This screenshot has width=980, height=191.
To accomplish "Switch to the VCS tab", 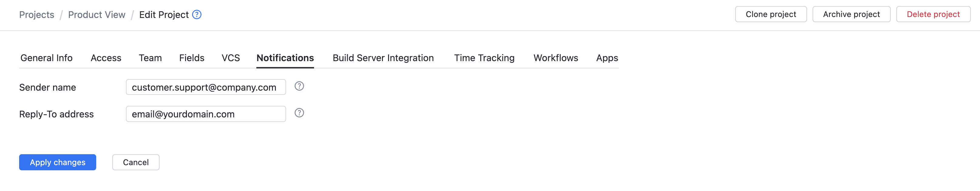I will tap(230, 58).
